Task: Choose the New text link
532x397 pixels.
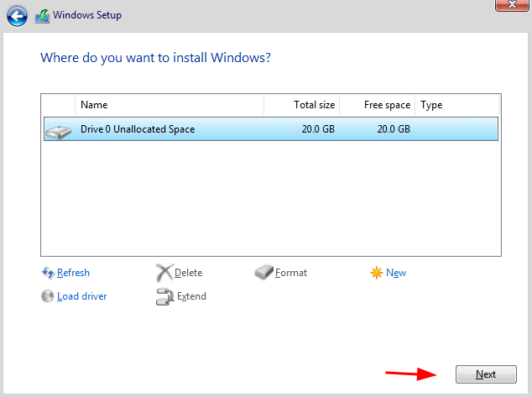Action: (x=396, y=273)
